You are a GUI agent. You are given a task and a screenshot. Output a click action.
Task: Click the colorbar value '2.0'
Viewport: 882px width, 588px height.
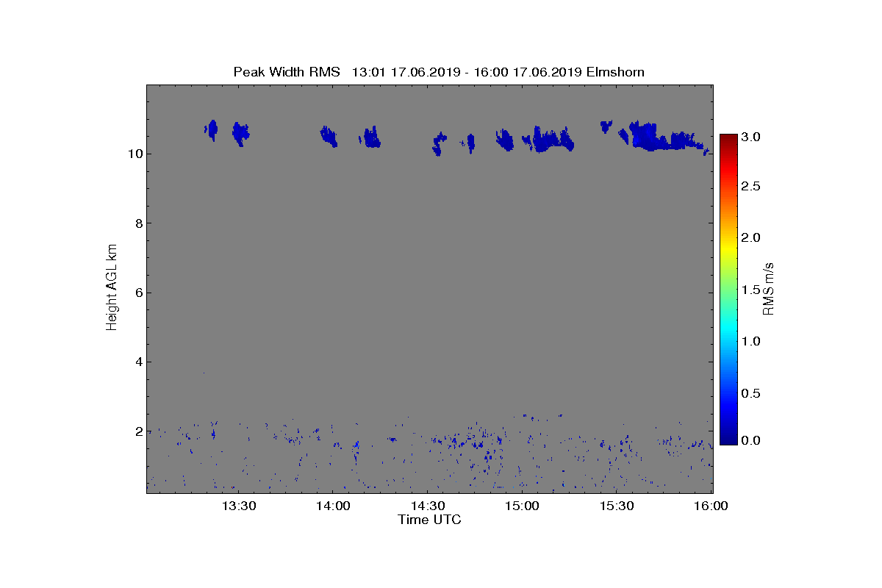(x=750, y=237)
